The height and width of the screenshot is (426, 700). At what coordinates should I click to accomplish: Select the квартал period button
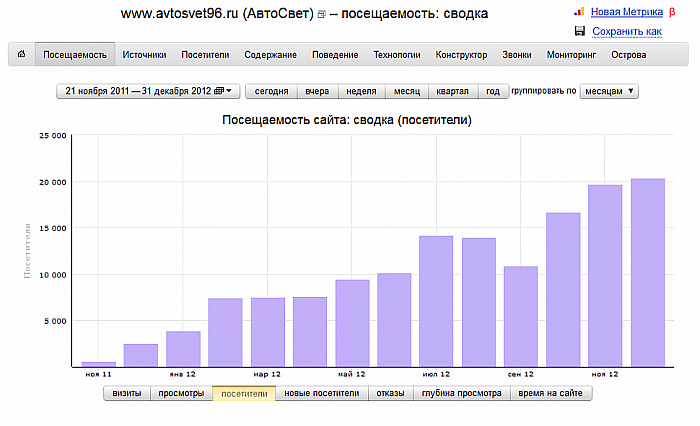point(453,91)
